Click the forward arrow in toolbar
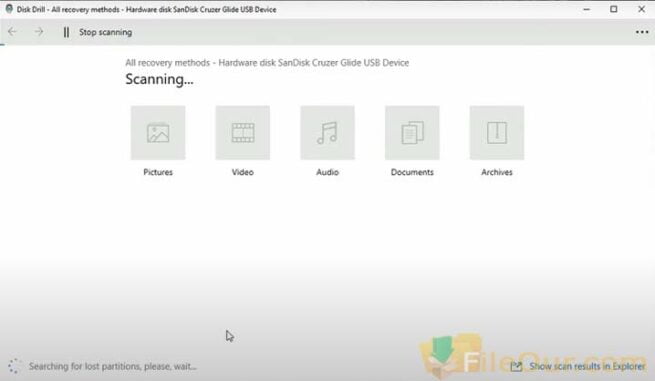Viewport: 655px width, 381px height. point(39,32)
